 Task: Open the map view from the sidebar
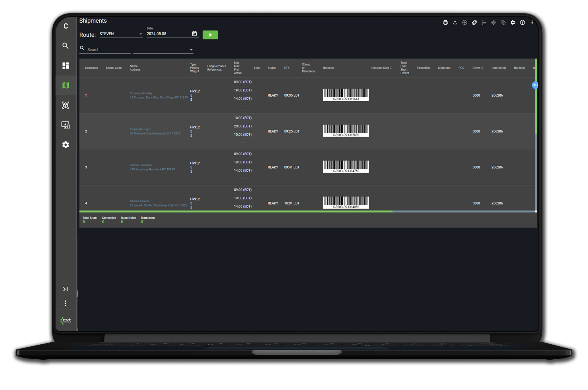click(x=65, y=85)
